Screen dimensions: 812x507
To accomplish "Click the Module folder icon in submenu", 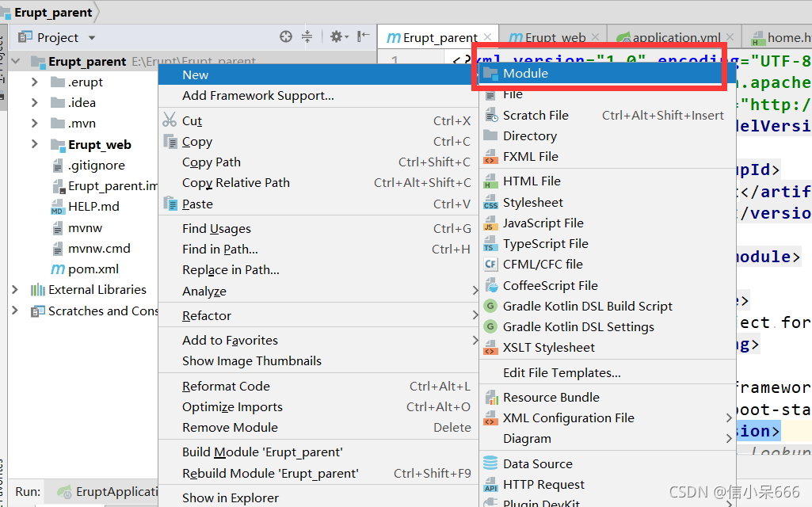I will tap(490, 74).
